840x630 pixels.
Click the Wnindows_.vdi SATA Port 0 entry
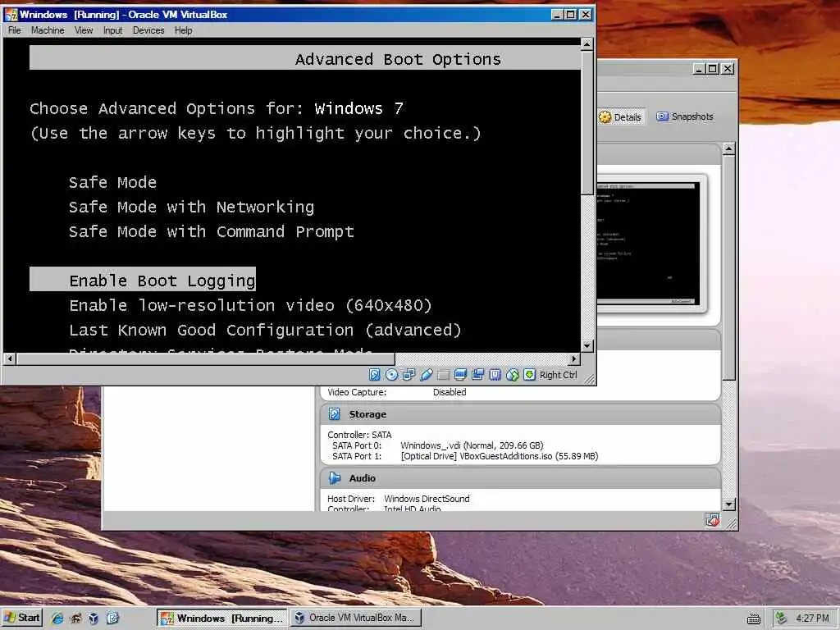(472, 445)
